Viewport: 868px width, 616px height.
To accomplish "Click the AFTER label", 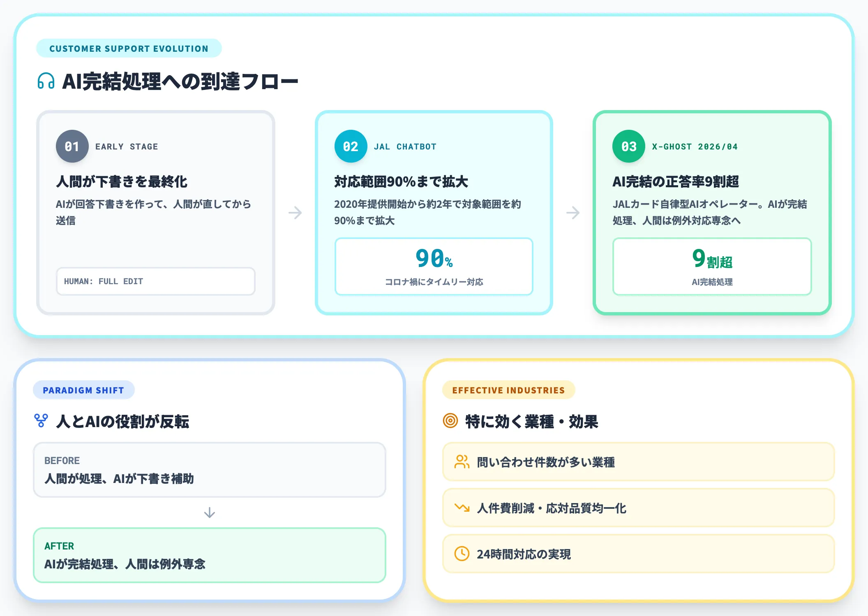I will tap(59, 546).
